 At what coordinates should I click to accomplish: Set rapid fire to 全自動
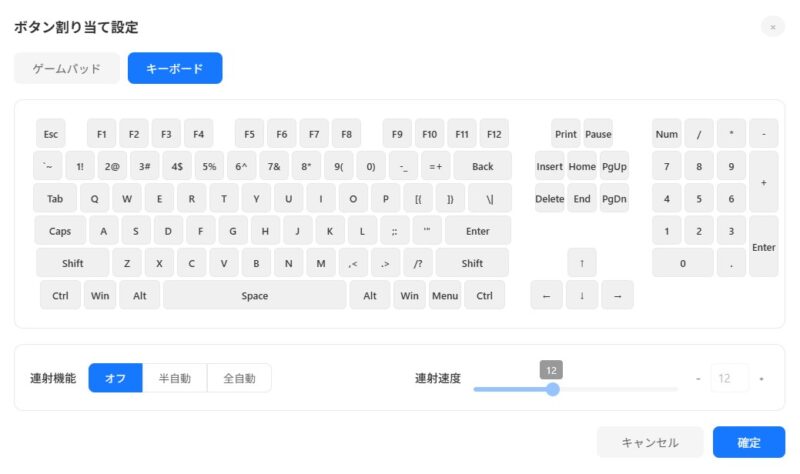coord(239,378)
